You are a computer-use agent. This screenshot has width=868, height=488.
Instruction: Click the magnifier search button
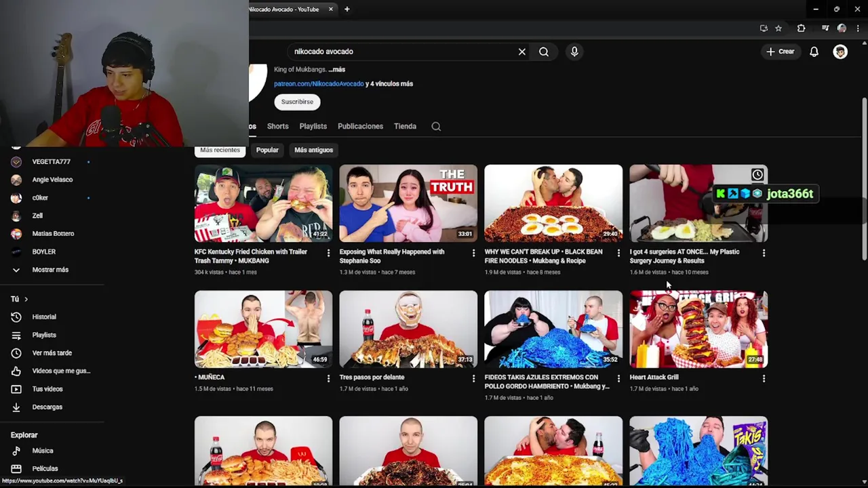point(544,52)
